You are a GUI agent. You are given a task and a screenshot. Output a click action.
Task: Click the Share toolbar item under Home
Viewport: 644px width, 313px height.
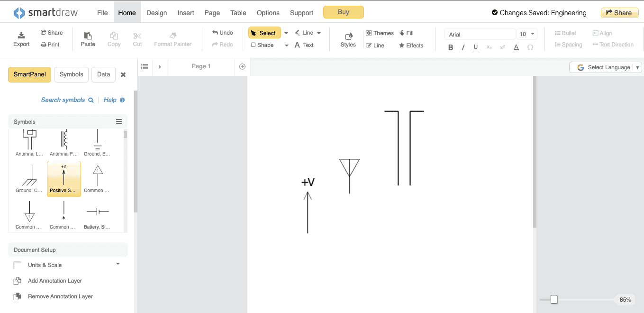tap(52, 33)
